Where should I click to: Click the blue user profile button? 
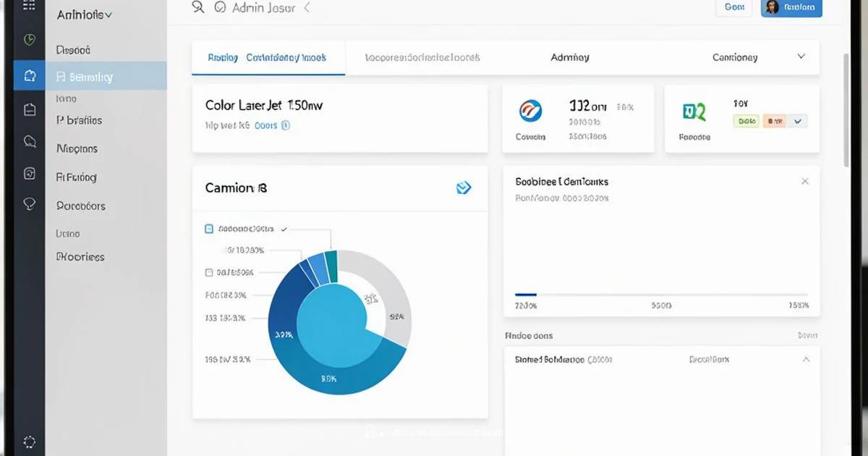point(791,8)
